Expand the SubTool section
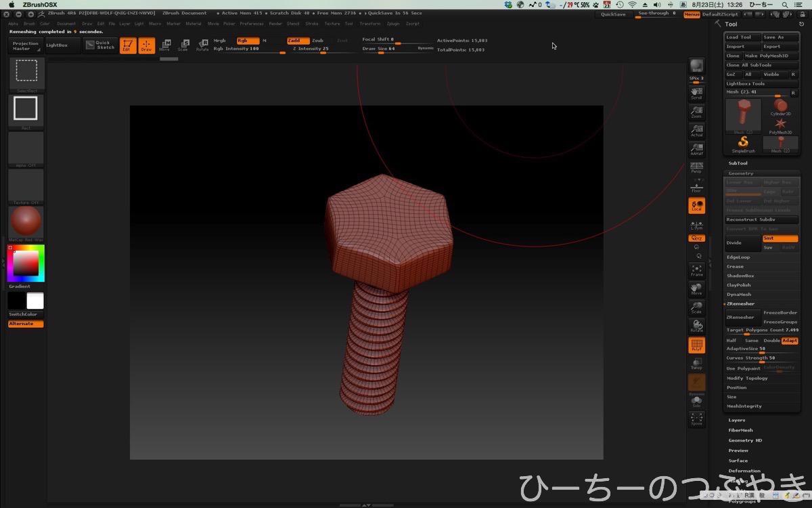 click(x=738, y=163)
